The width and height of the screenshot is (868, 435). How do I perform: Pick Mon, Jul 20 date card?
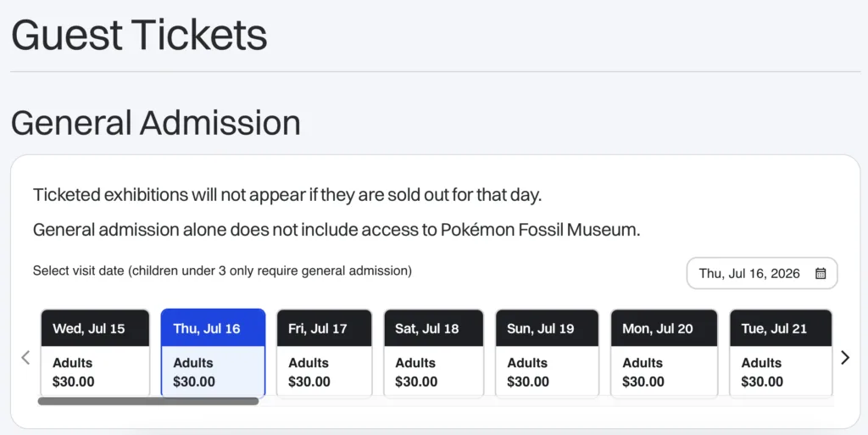point(665,353)
